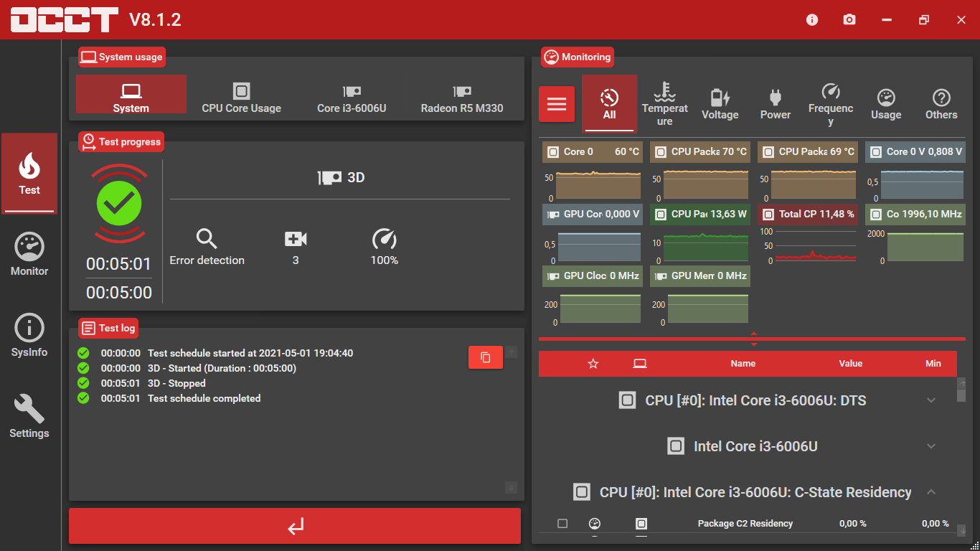The width and height of the screenshot is (980, 551).
Task: Click the 3D graphics card test header
Action: pyautogui.click(x=341, y=177)
